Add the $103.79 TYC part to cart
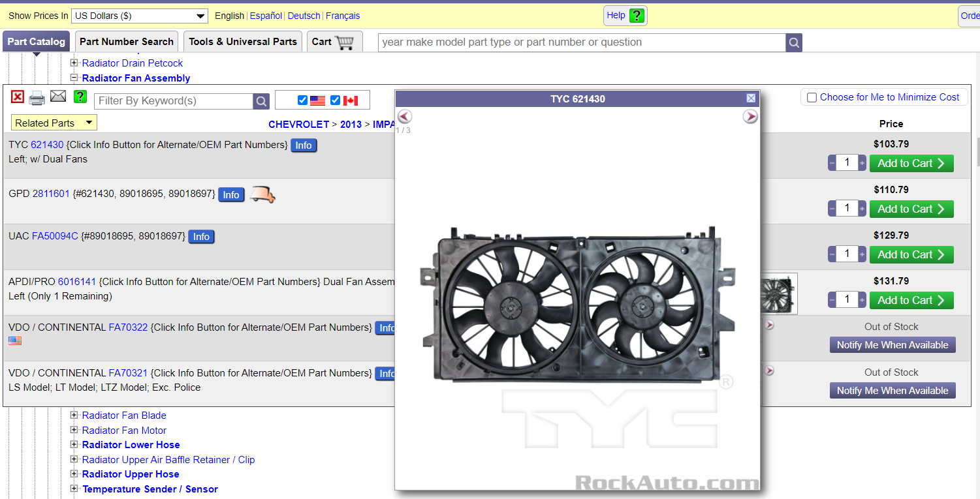980x499 pixels. point(911,163)
